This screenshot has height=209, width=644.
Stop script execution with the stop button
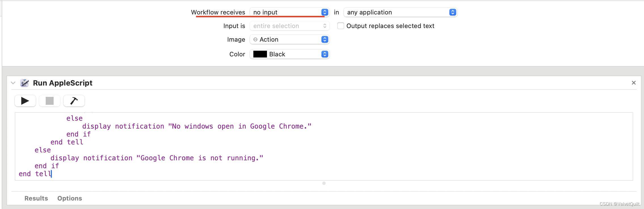(50, 101)
